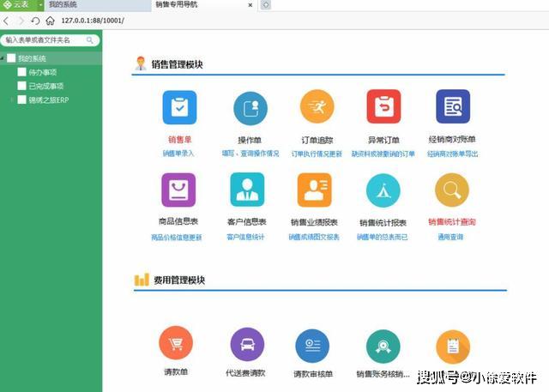This screenshot has height=392, width=549.
Task: Open the 代送费请款 purple car icon
Action: point(247,345)
